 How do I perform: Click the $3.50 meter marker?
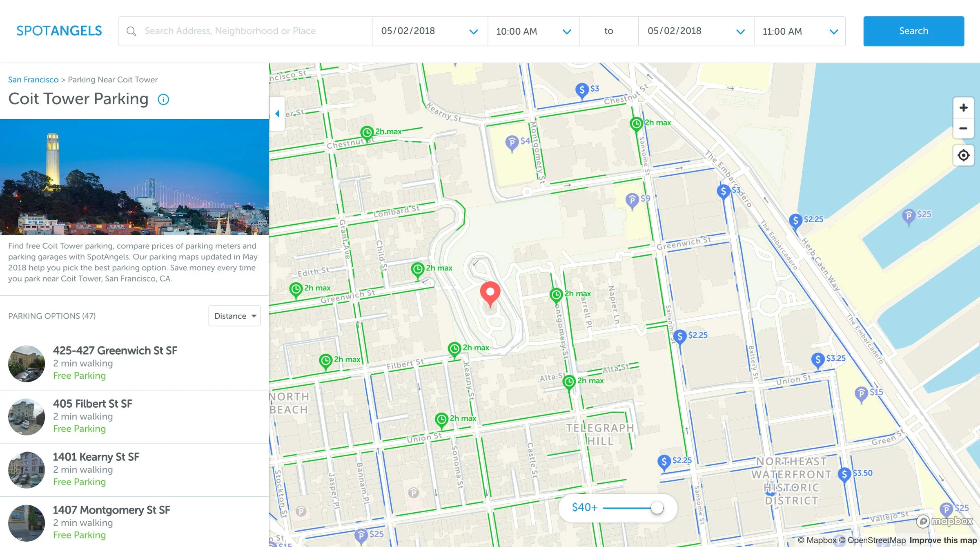coord(844,475)
